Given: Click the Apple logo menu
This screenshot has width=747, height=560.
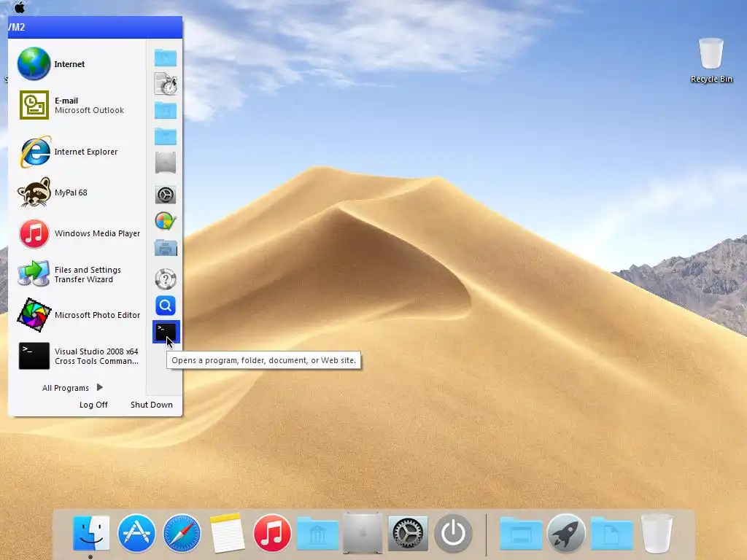Looking at the screenshot, I should click(x=20, y=7).
